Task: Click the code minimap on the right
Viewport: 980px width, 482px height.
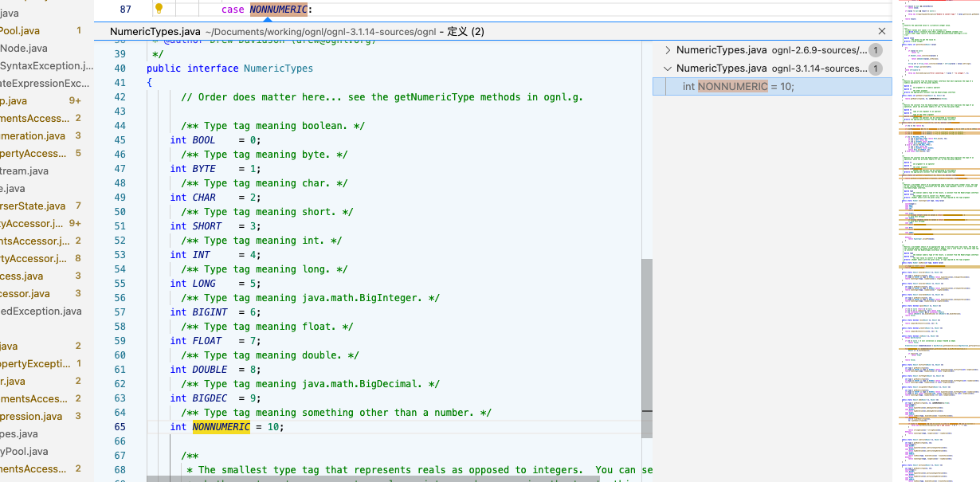Action: pyautogui.click(x=936, y=239)
